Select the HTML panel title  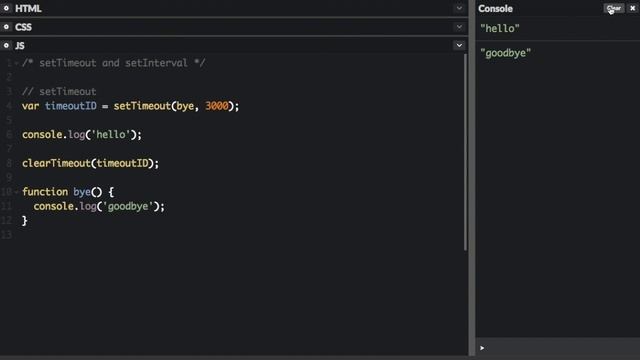(x=28, y=9)
